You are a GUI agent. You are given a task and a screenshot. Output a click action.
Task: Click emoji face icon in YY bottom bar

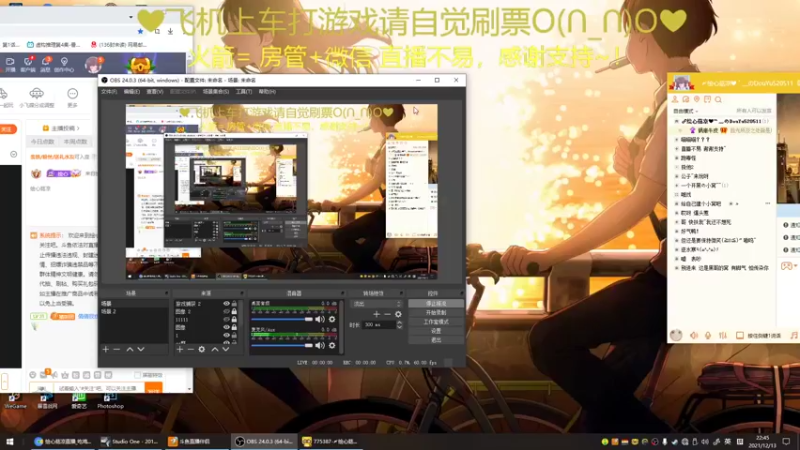676,335
